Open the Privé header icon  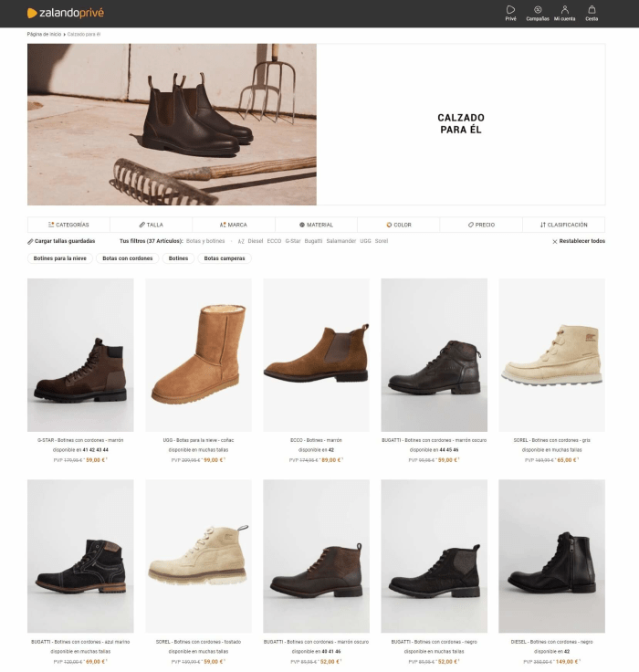tap(510, 14)
